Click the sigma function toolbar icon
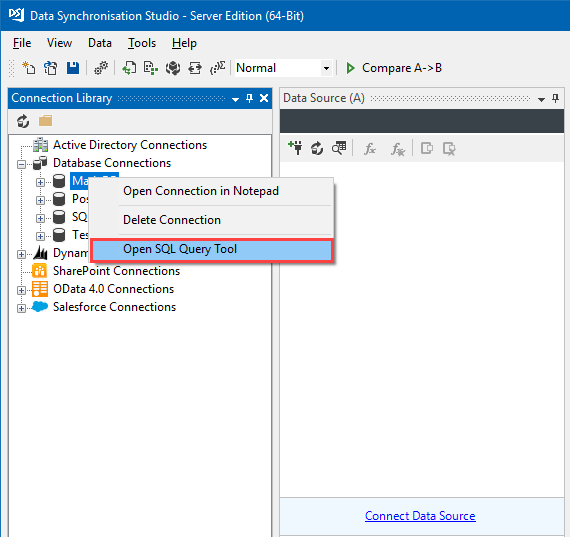Screen dimensions: 570x537 [x=218, y=68]
